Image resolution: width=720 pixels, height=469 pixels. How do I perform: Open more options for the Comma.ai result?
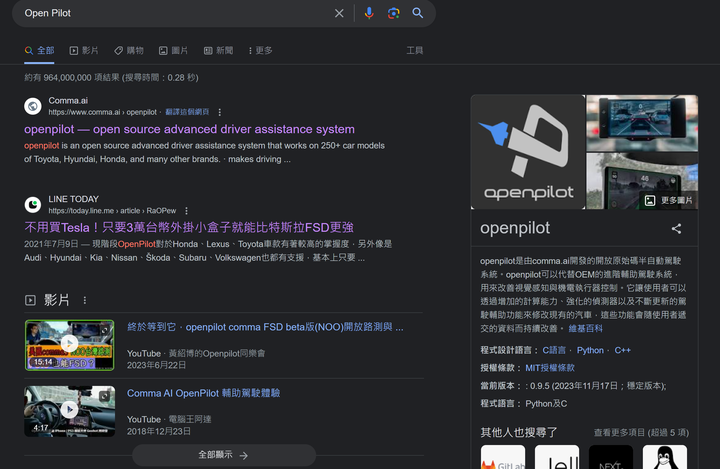[x=219, y=112]
